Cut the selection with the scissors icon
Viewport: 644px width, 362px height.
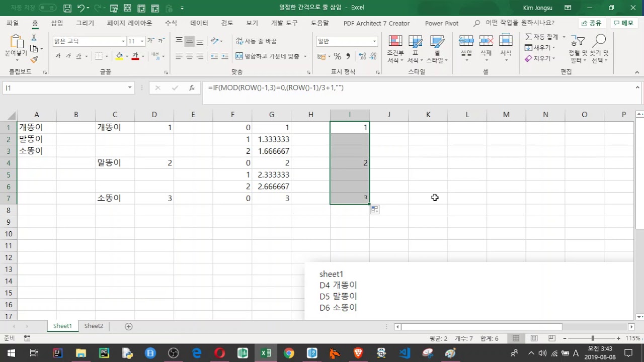coord(34,38)
